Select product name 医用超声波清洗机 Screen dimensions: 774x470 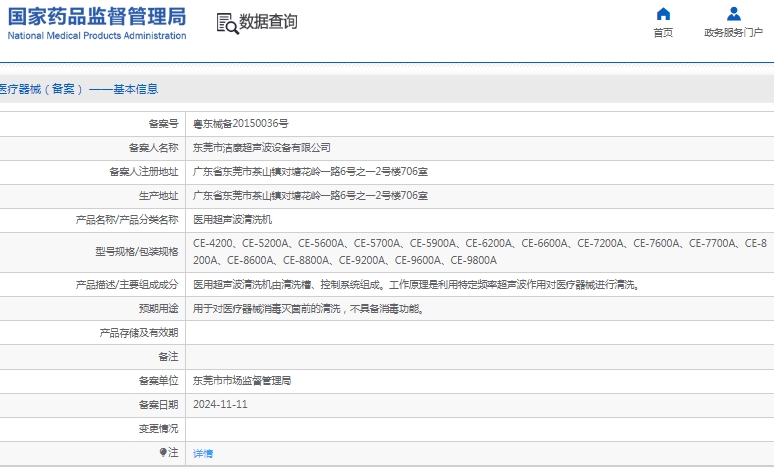point(232,220)
